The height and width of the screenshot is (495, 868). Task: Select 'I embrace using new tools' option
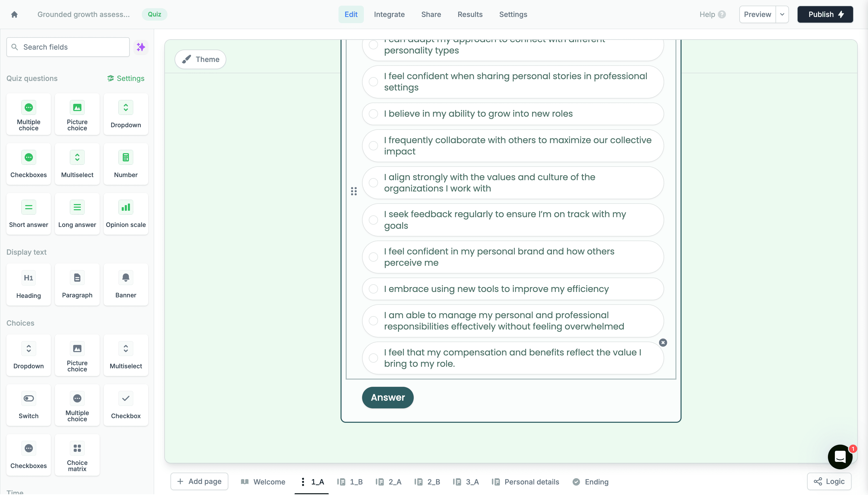click(513, 289)
